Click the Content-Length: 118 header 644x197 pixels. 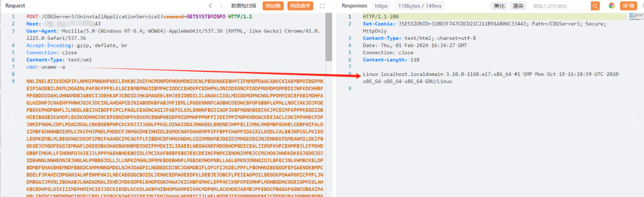pyautogui.click(x=391, y=60)
